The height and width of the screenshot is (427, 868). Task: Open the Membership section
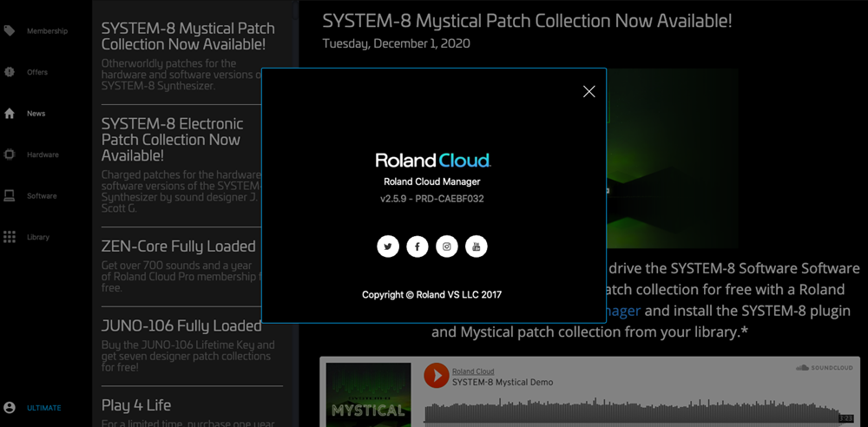tap(47, 31)
